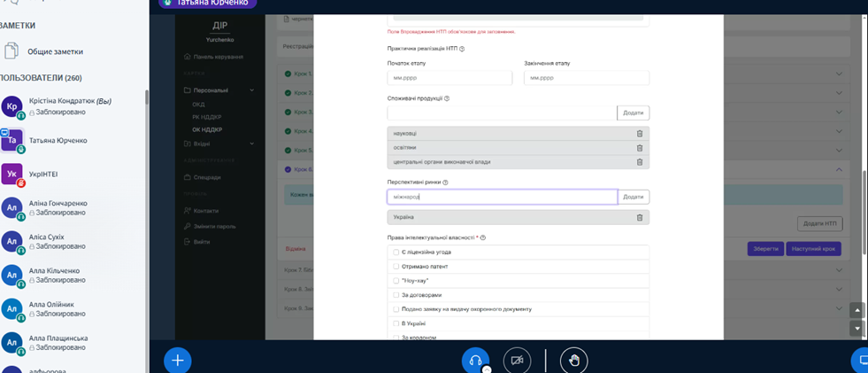Select 'ОК НДДКР' in the sidebar
This screenshot has width=868, height=373.
pos(207,129)
